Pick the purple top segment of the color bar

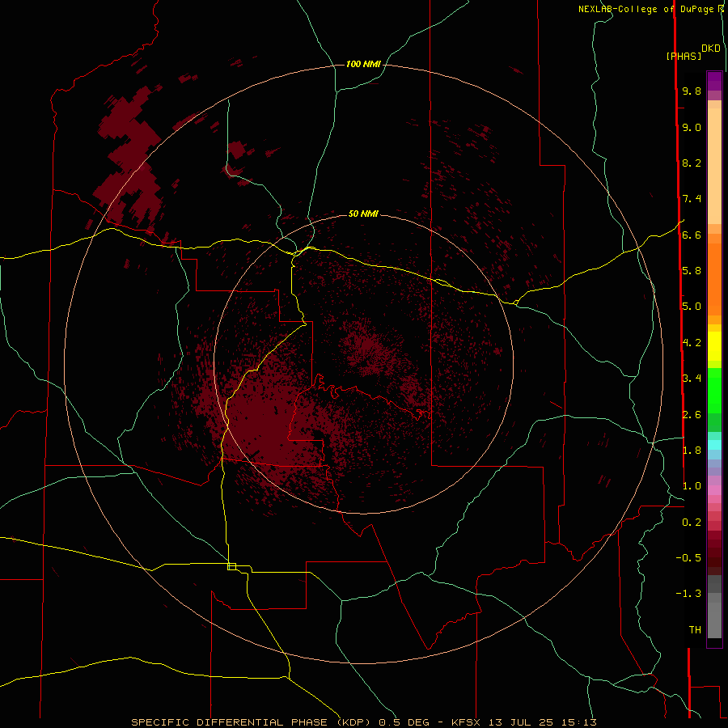pos(714,81)
